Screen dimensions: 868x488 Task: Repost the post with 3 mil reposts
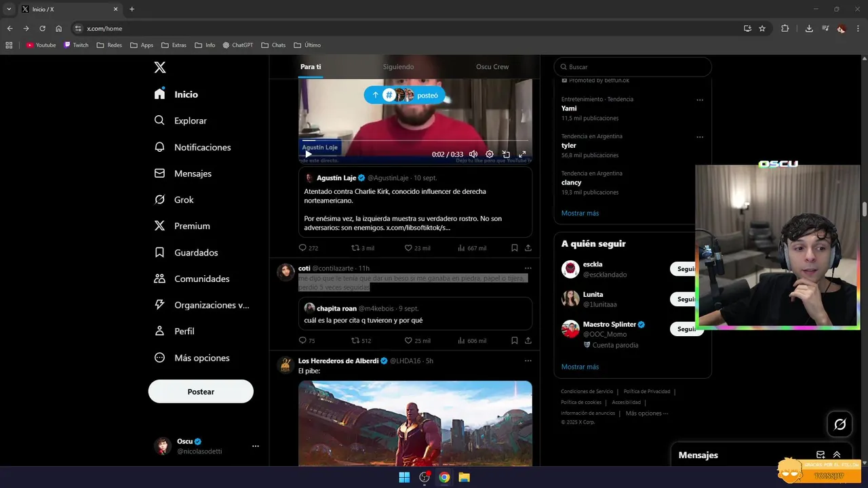363,248
